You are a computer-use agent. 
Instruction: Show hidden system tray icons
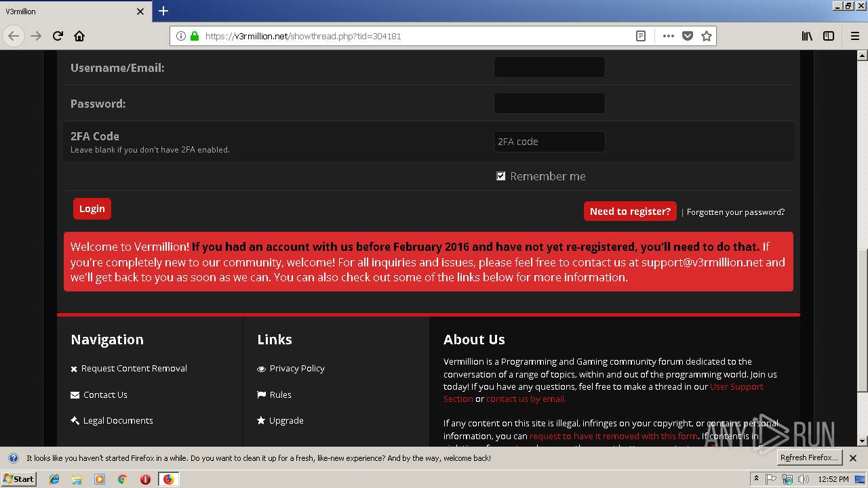(x=756, y=479)
